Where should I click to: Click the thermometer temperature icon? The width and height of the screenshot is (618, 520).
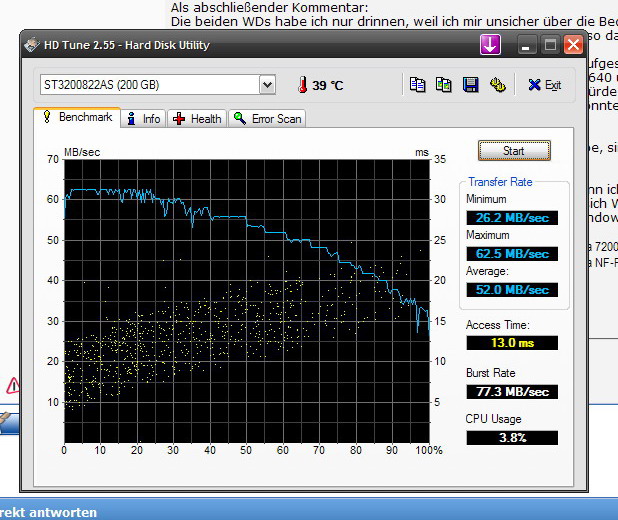(302, 85)
